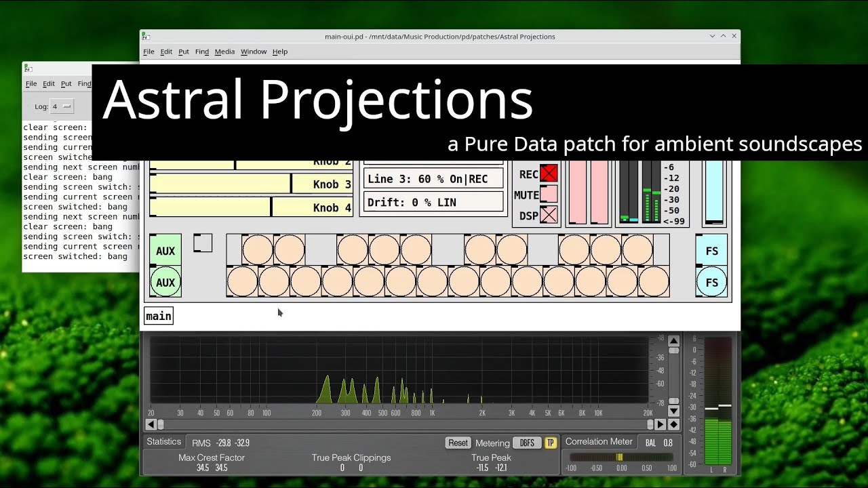Screen dimensions: 868x488
Task: Click the seventh round key in lower keyboard row
Action: click(432, 281)
